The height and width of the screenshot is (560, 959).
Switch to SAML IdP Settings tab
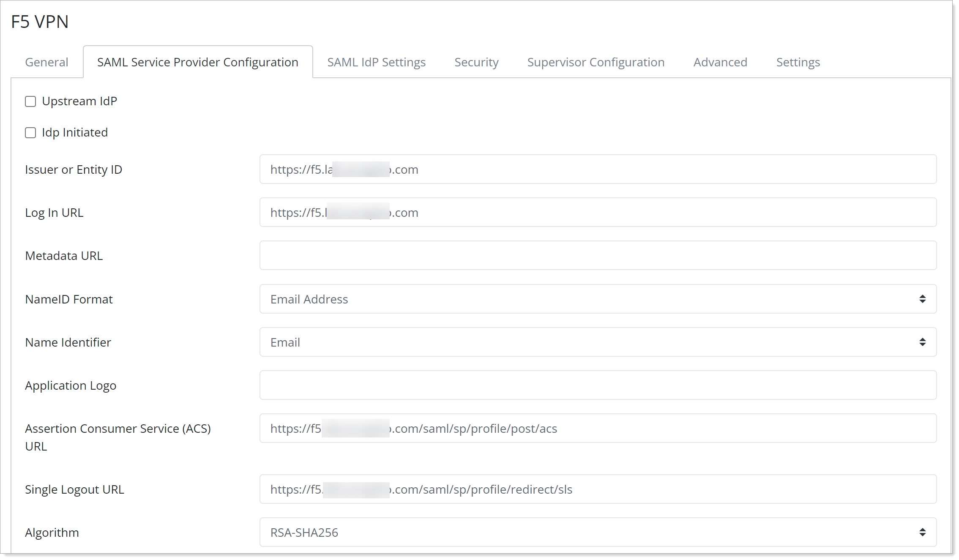click(376, 61)
